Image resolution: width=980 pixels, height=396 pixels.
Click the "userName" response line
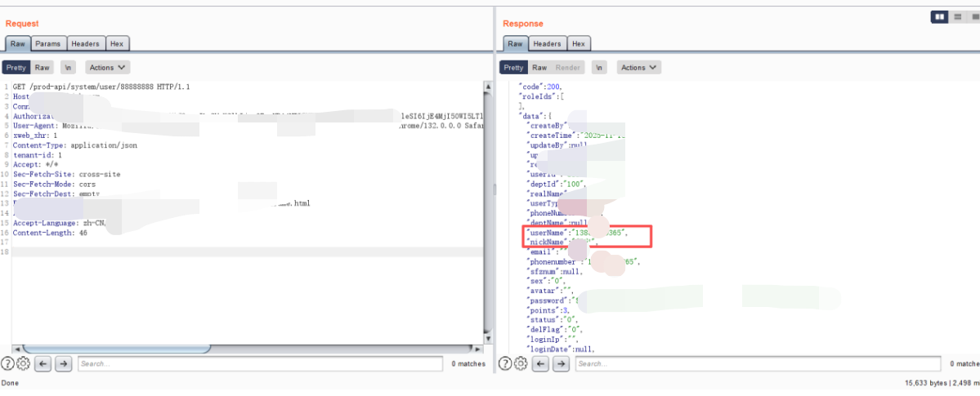[x=578, y=233]
